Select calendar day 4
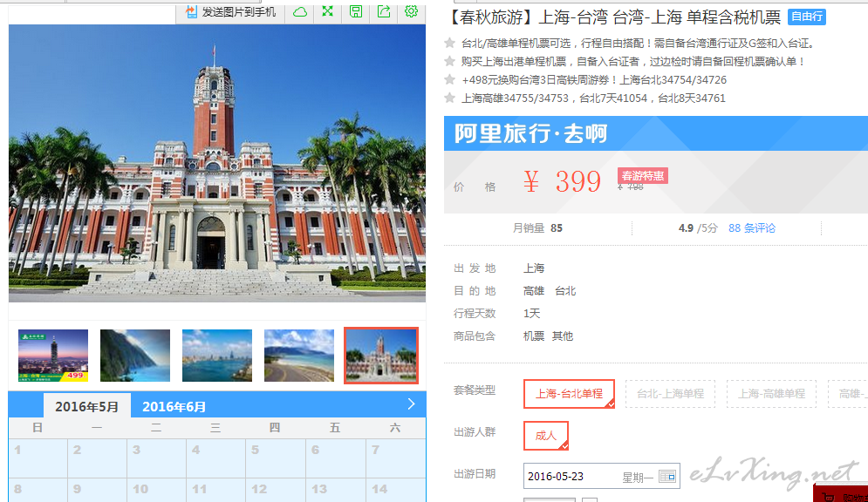Screen dimensions: 868x502 (x=215, y=458)
